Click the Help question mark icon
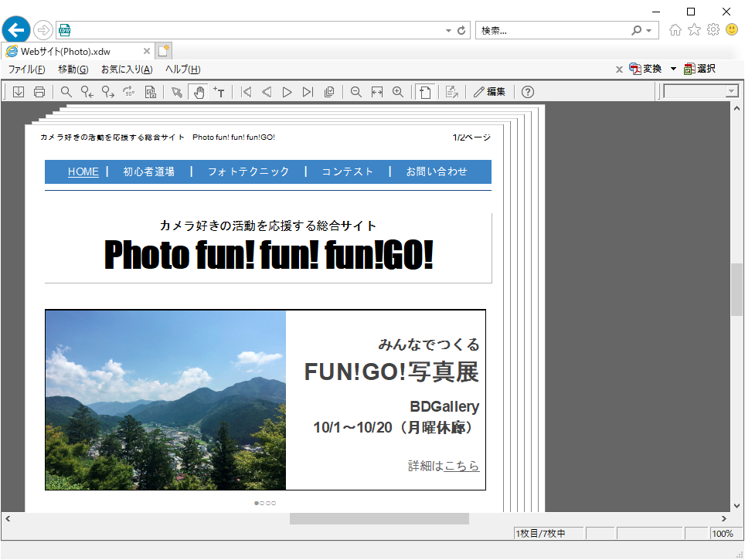The image size is (745, 560). tap(526, 92)
